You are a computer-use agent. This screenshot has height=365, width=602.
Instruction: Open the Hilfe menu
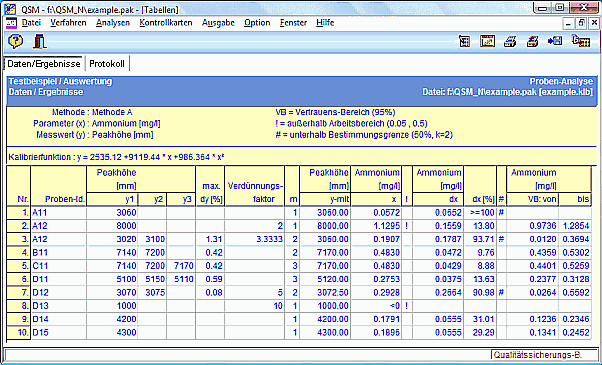tap(325, 23)
